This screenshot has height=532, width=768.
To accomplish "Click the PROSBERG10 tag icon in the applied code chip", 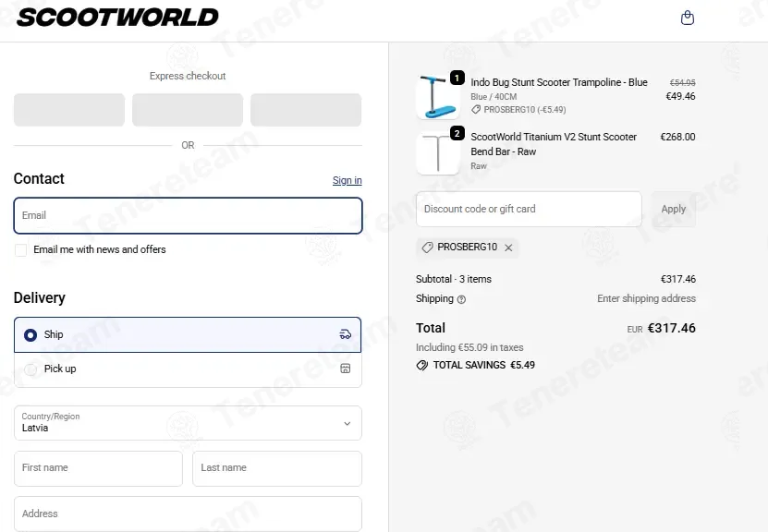I will [x=427, y=248].
